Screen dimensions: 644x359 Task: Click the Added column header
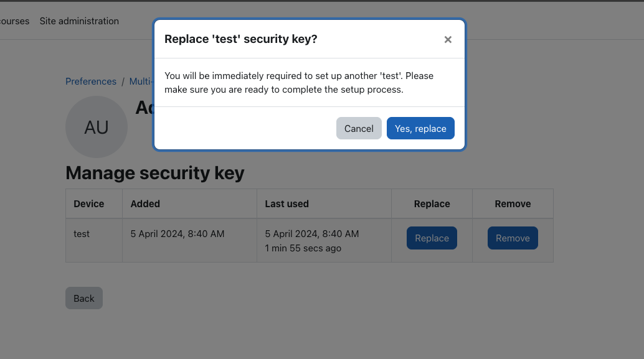145,204
